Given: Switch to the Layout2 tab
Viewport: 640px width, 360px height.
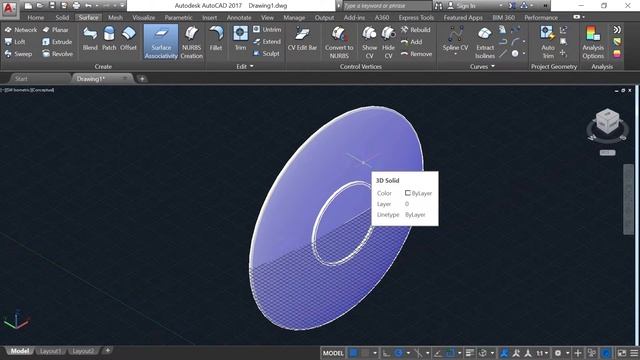Looking at the screenshot, I should pos(83,351).
